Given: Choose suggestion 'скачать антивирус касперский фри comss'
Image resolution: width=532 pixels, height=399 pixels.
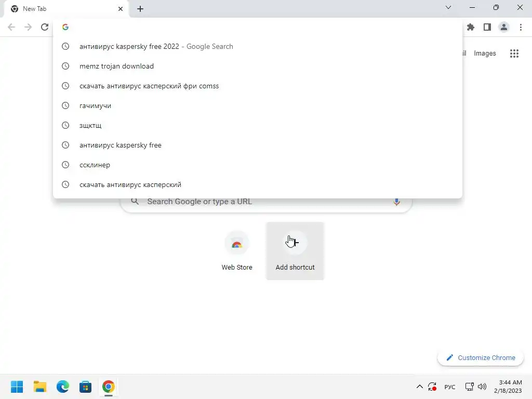Looking at the screenshot, I should (258, 86).
